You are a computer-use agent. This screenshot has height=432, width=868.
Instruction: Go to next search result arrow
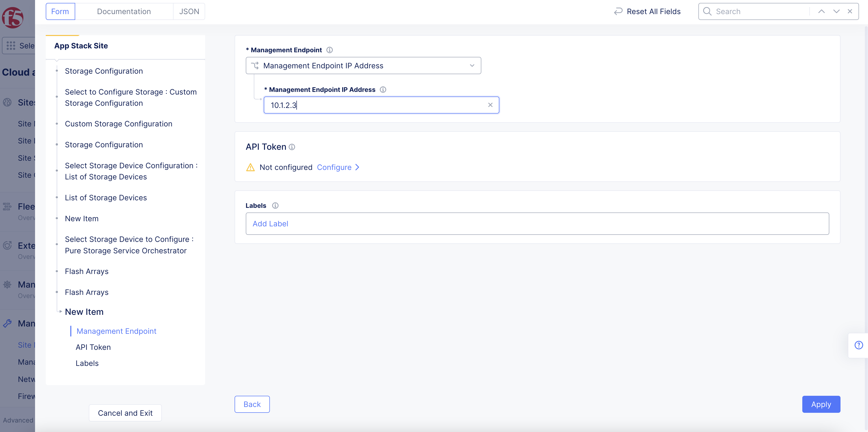click(836, 11)
